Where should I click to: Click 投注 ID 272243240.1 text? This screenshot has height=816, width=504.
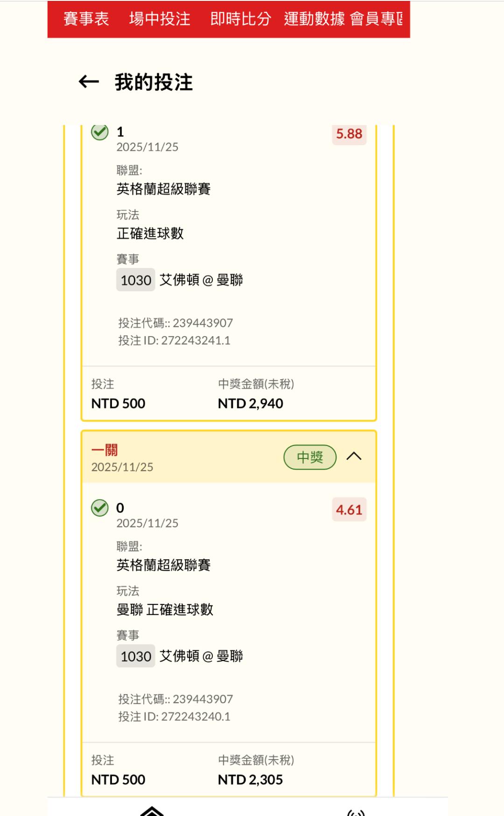(x=174, y=717)
